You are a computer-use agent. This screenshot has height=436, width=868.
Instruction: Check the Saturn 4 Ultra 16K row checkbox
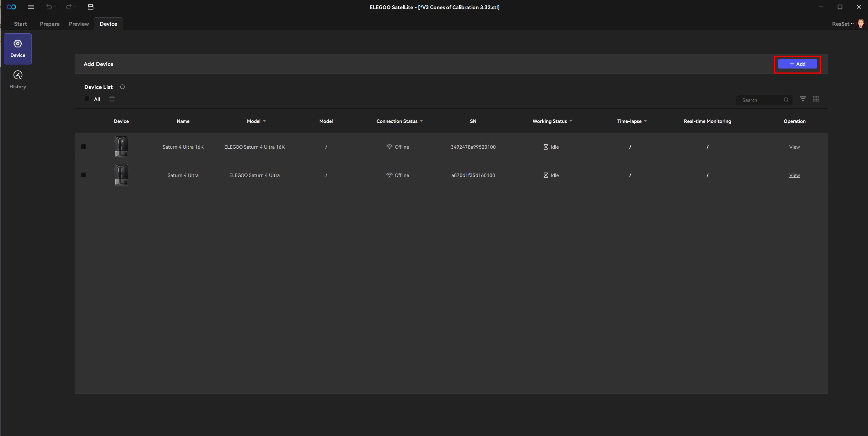click(84, 147)
